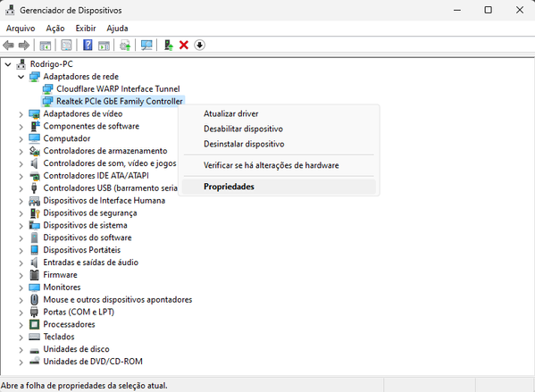Click the red X uninstall device icon
Image resolution: width=535 pixels, height=392 pixels.
(184, 45)
